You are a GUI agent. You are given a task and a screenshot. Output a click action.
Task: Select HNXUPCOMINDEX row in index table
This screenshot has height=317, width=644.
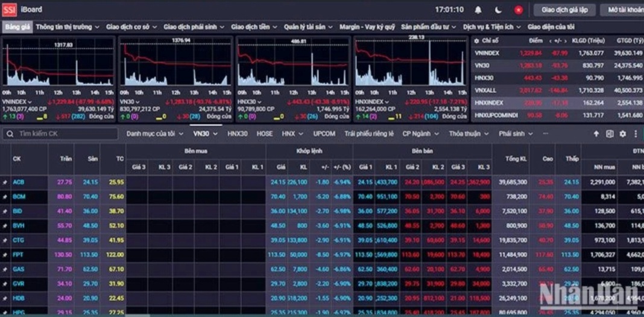point(557,115)
